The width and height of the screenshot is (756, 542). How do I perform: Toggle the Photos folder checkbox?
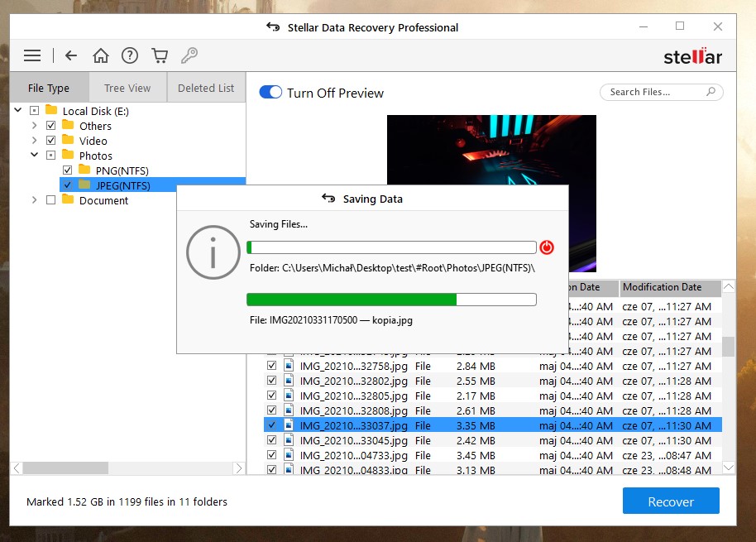50,156
